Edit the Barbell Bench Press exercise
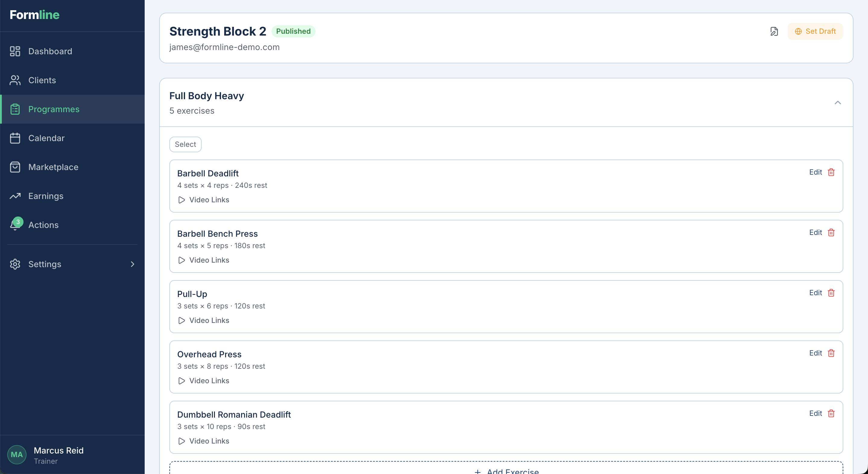 pyautogui.click(x=815, y=232)
